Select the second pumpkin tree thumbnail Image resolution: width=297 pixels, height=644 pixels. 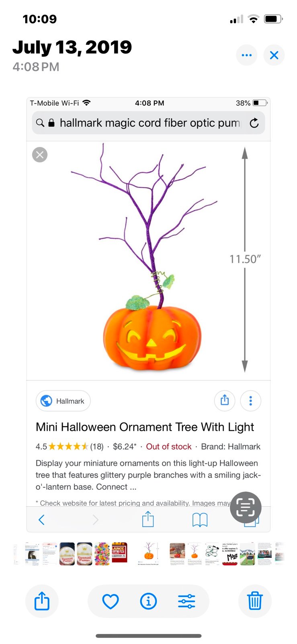[x=195, y=553]
